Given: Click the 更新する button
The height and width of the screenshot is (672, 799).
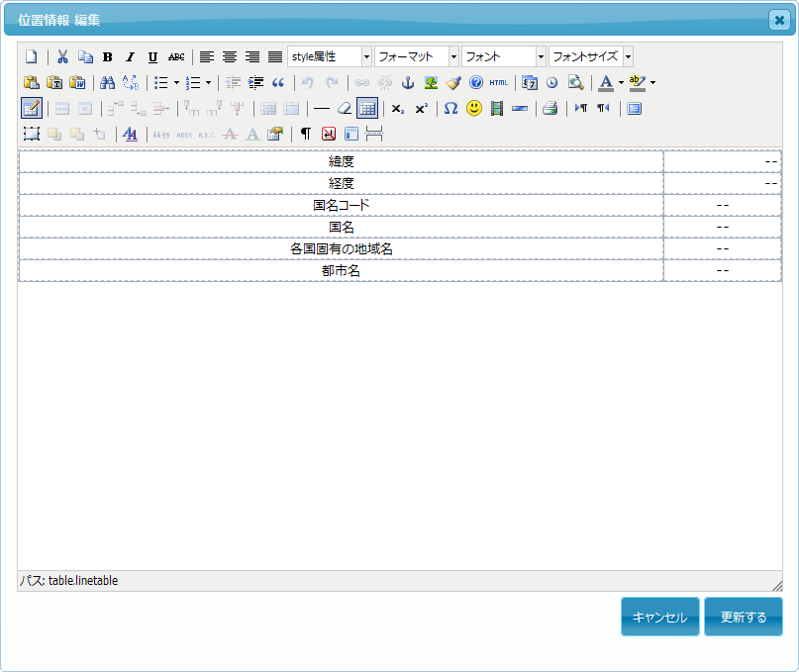Looking at the screenshot, I should 743,617.
